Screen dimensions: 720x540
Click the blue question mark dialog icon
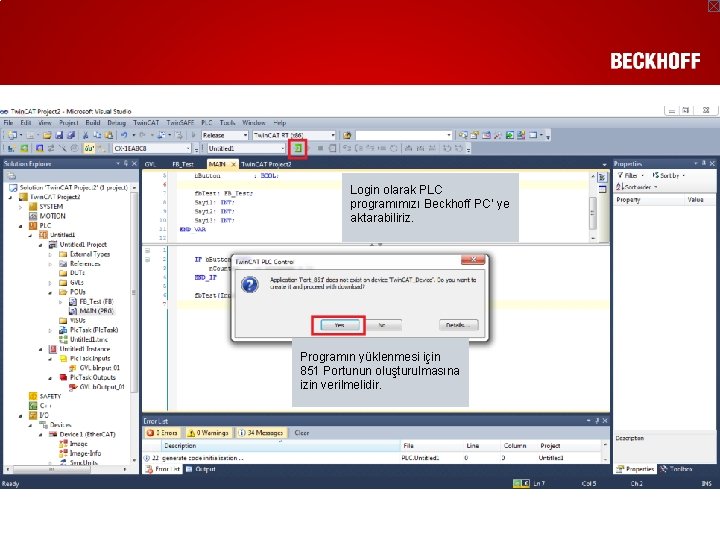coord(250,285)
